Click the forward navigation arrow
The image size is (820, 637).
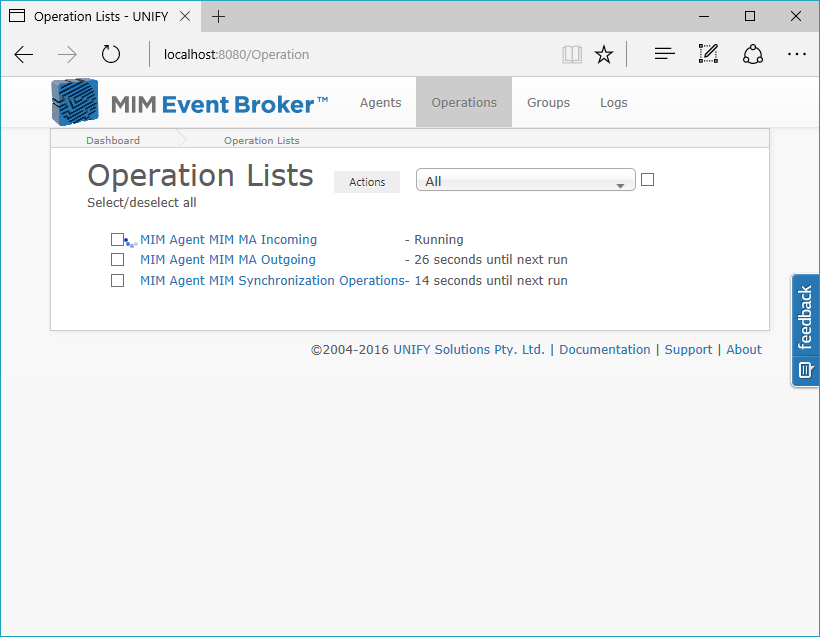(67, 54)
